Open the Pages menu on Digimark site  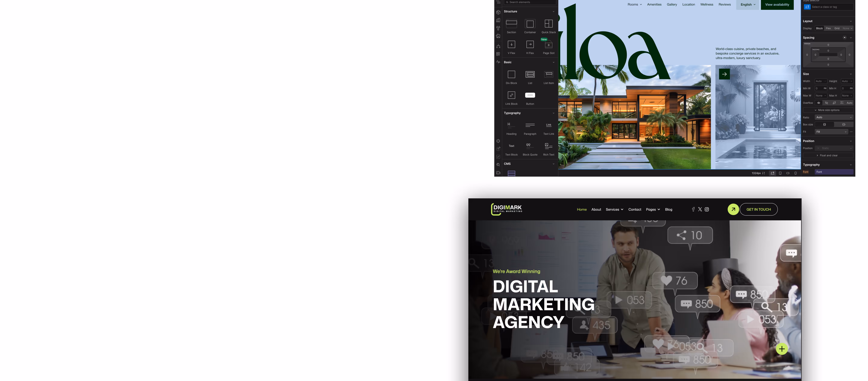click(x=653, y=209)
